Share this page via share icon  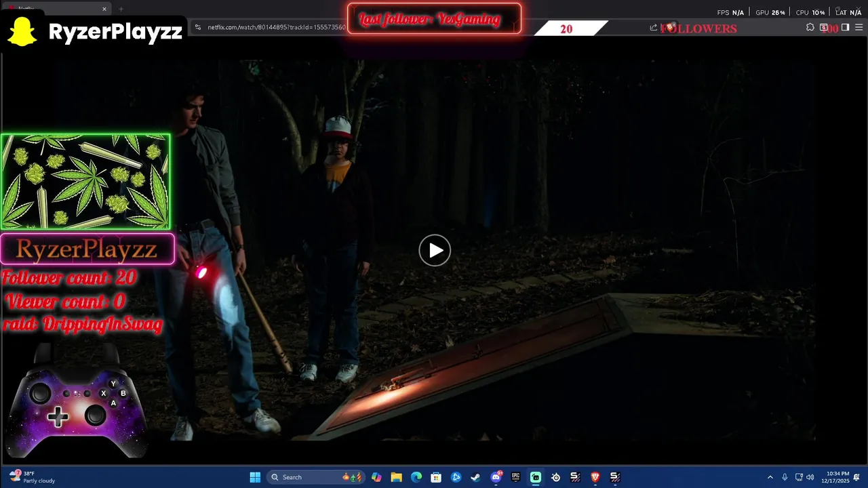pos(654,28)
